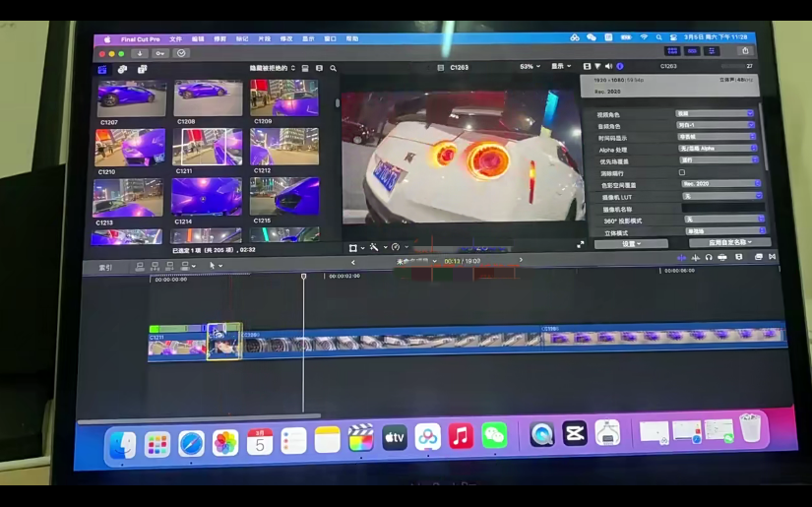
Task: Open the 摄像机 LUT dropdown
Action: [721, 196]
